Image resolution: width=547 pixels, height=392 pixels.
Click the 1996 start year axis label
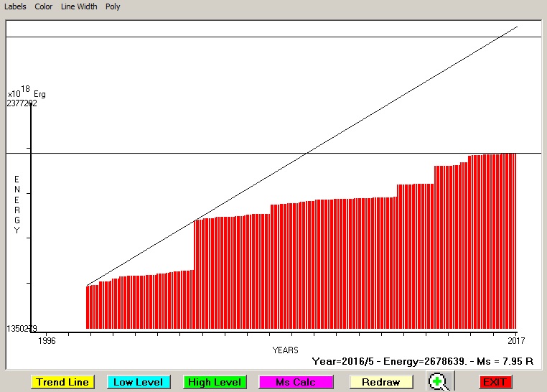tap(47, 340)
